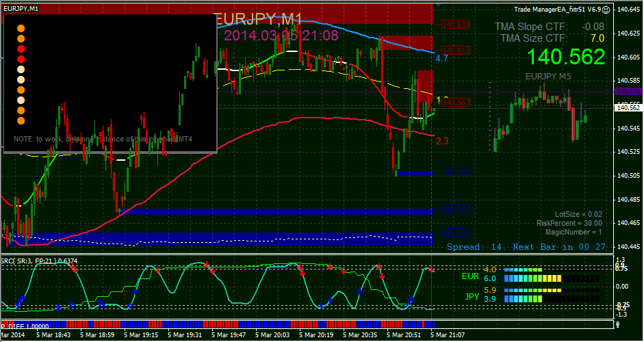Click the EUR 6.0 strength meter bar

(x=551, y=278)
